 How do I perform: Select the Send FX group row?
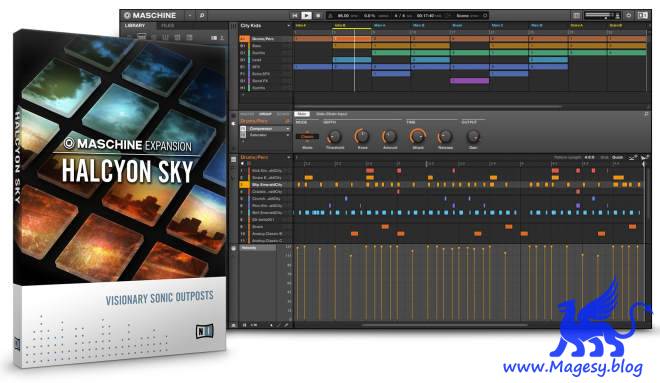[266, 81]
